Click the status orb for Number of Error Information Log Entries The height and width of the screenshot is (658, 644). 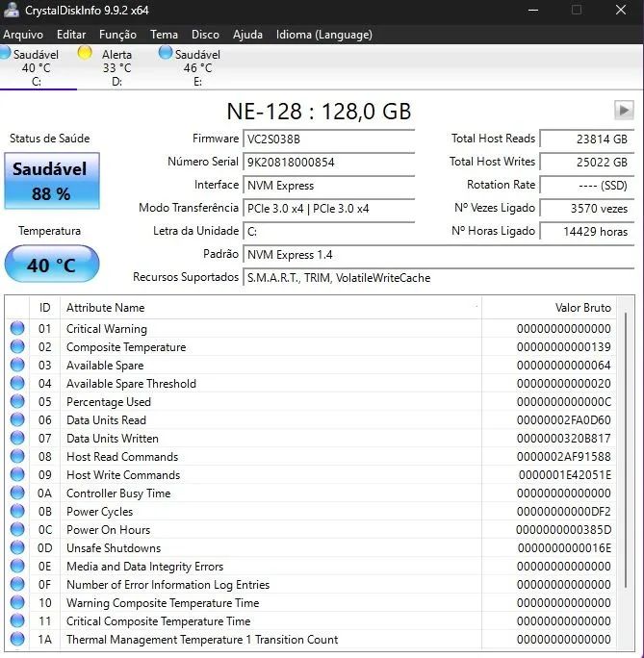click(x=17, y=584)
